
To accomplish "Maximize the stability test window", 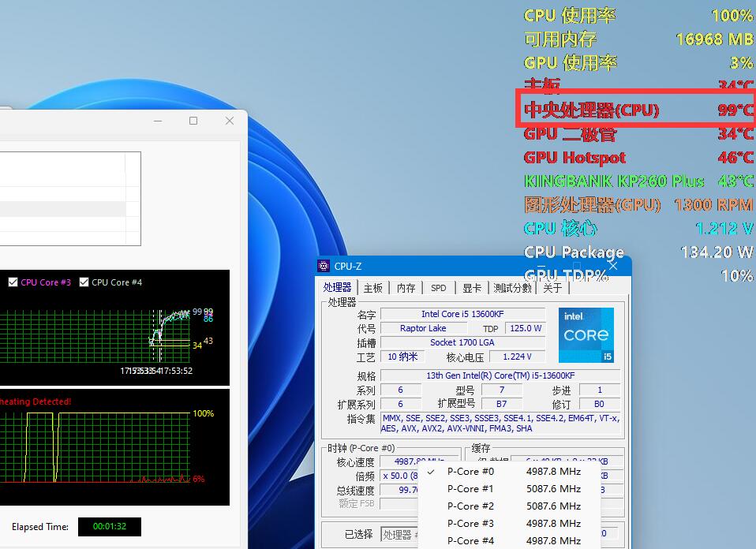I will pos(193,121).
